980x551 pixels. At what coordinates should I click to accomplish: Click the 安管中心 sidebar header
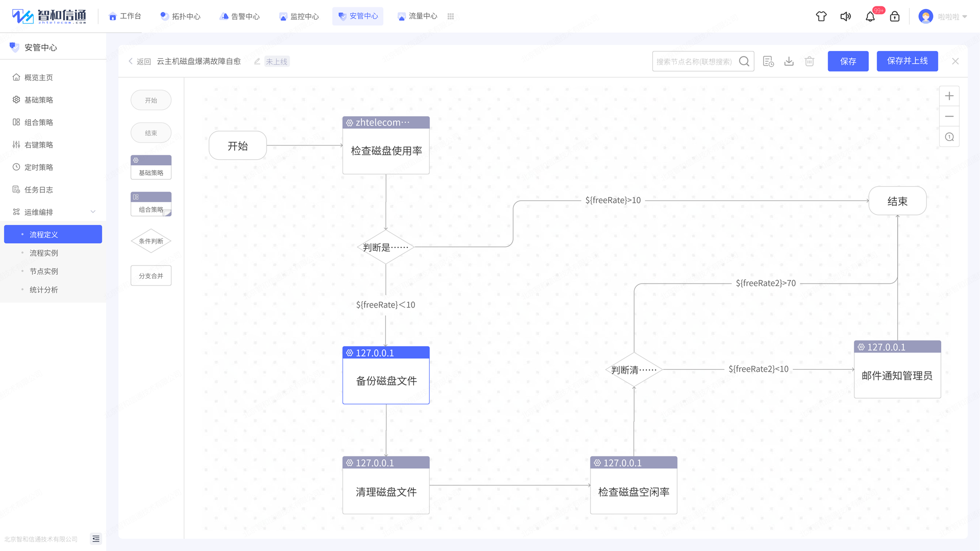[41, 48]
